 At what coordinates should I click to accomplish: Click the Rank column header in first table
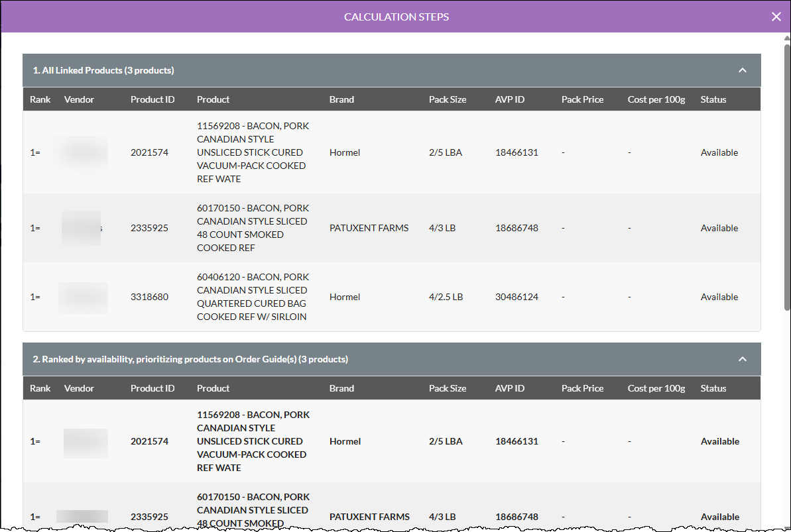coord(40,99)
